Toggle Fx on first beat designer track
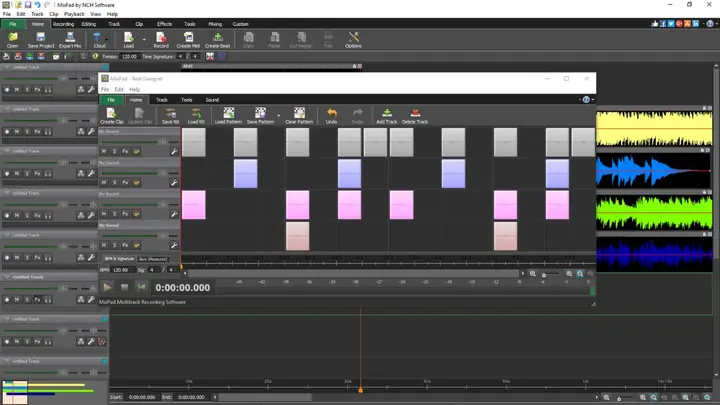 (125, 152)
